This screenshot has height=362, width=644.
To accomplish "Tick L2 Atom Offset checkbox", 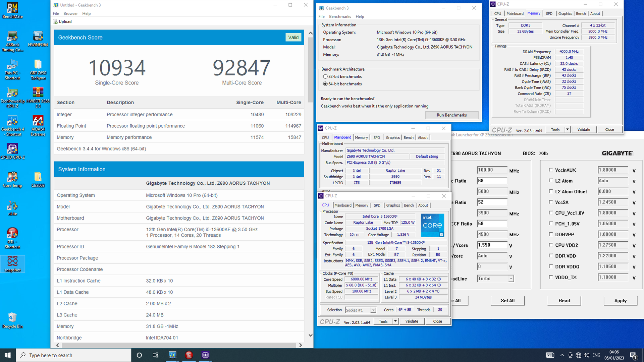I will [551, 191].
